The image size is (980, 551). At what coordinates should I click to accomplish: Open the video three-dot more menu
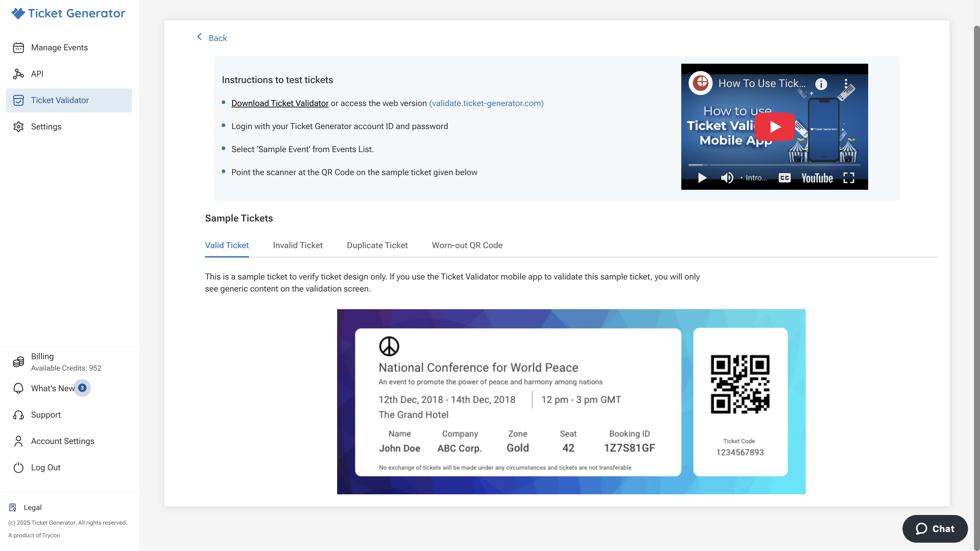(x=846, y=83)
